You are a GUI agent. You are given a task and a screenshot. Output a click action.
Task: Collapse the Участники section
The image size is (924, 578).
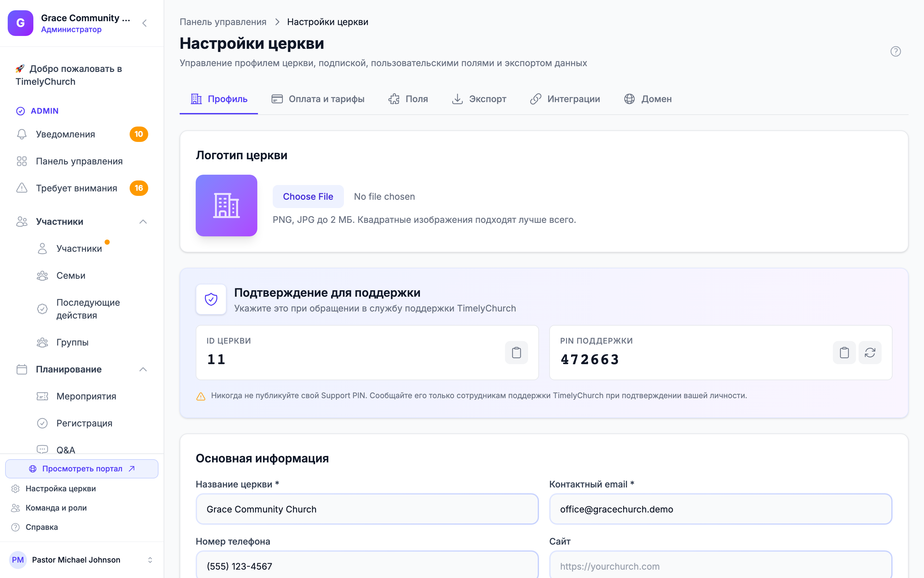(x=143, y=222)
